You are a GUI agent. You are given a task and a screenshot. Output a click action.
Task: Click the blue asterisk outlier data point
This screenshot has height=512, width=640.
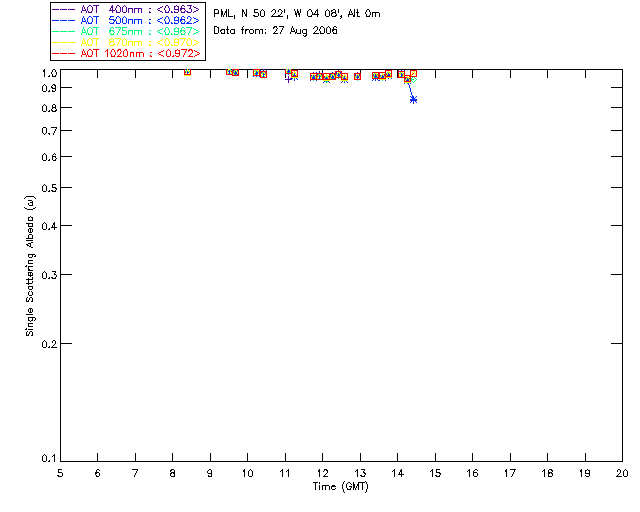(x=413, y=100)
